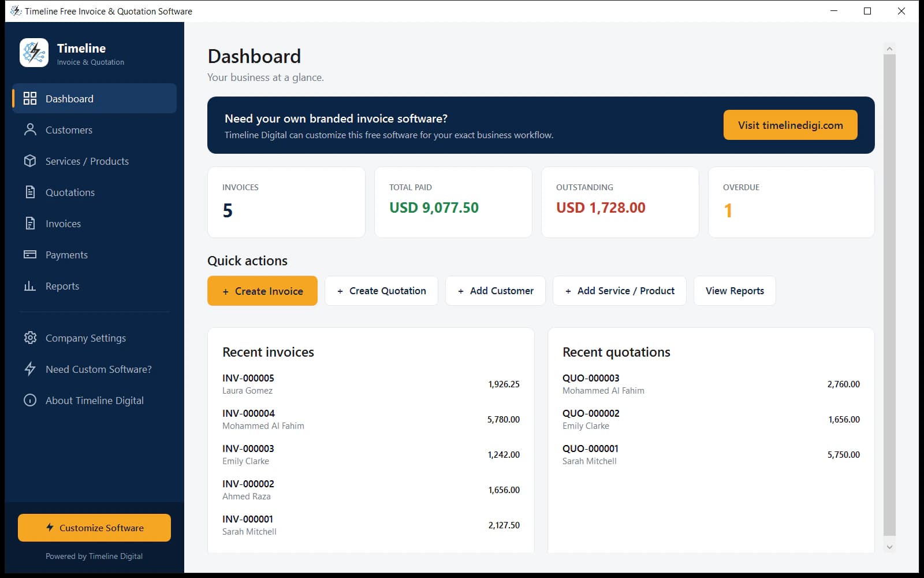924x578 pixels.
Task: Open Services / Products section
Action: 95,161
